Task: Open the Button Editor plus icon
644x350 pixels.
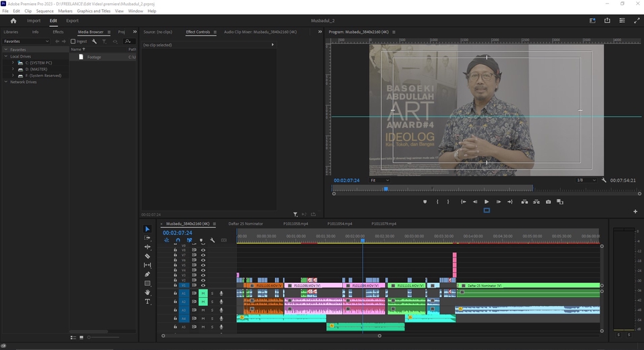Action: (635, 211)
